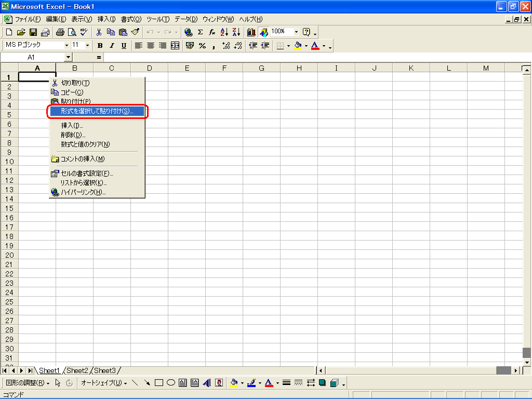Expand the Name Box dropdown arrow
Image resolution: width=532 pixels, height=399 pixels.
tap(68, 57)
